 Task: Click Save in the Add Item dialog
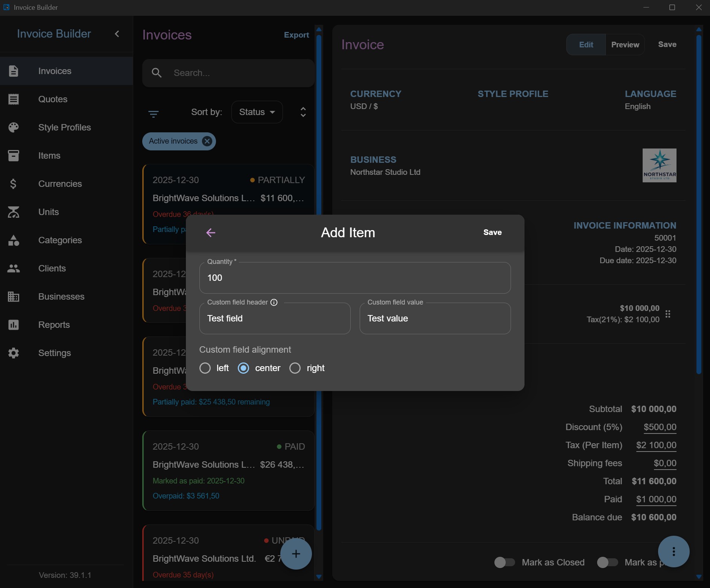point(492,232)
